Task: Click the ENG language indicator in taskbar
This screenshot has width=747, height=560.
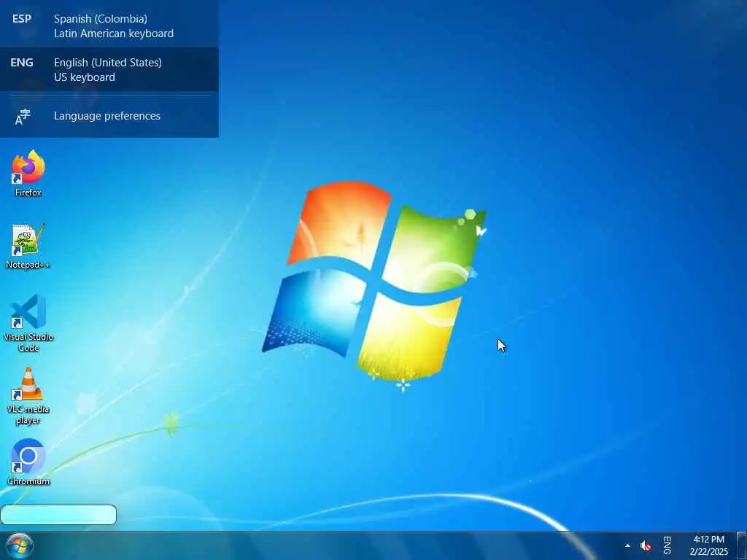Action: coord(667,545)
